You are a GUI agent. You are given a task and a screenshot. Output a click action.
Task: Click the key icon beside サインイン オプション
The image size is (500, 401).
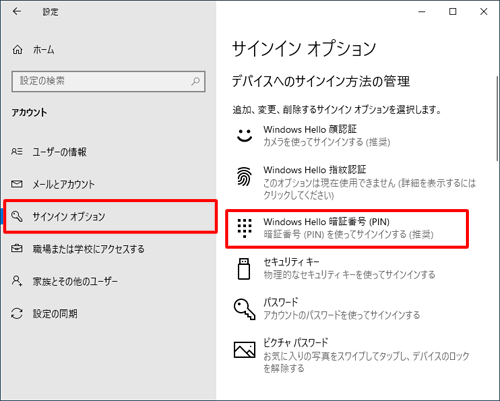tap(17, 216)
